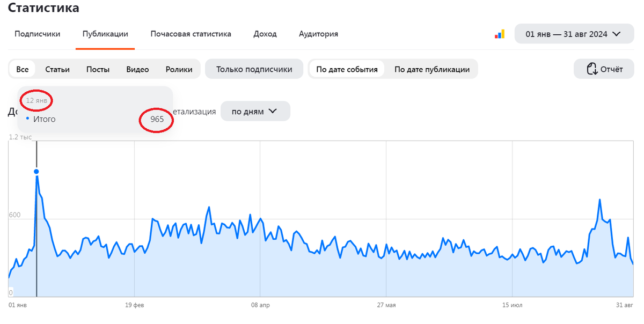Open the «по дням» detalization dropdown

click(x=255, y=111)
